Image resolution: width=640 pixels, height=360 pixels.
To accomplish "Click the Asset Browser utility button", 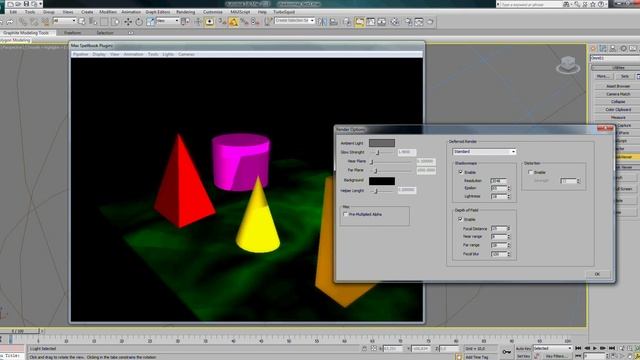I will point(618,86).
